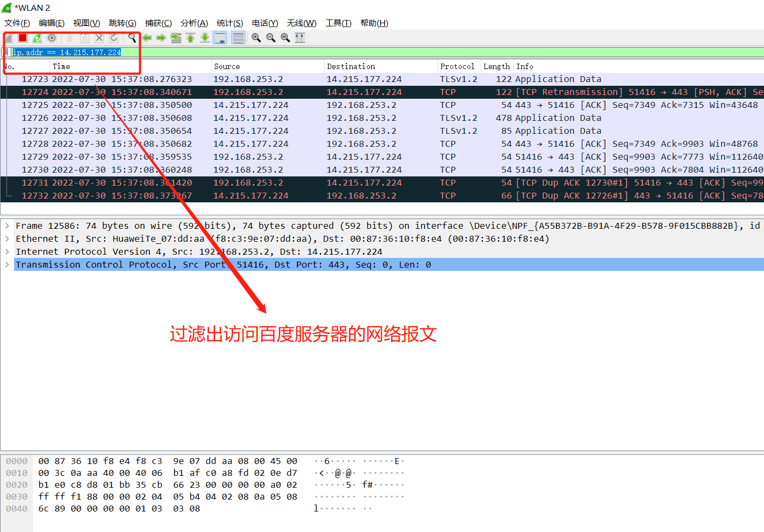
Task: Stop the running packet capture
Action: (x=23, y=38)
